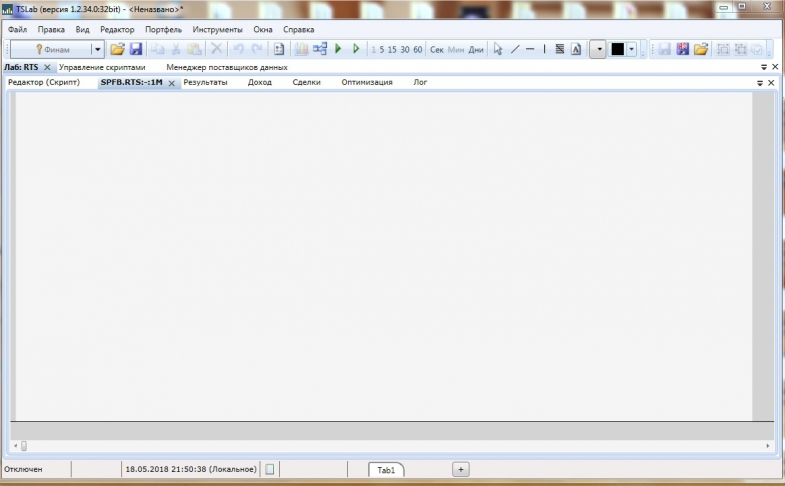Switch to Лог tab
Image resolution: width=785 pixels, height=486 pixels.
click(420, 82)
